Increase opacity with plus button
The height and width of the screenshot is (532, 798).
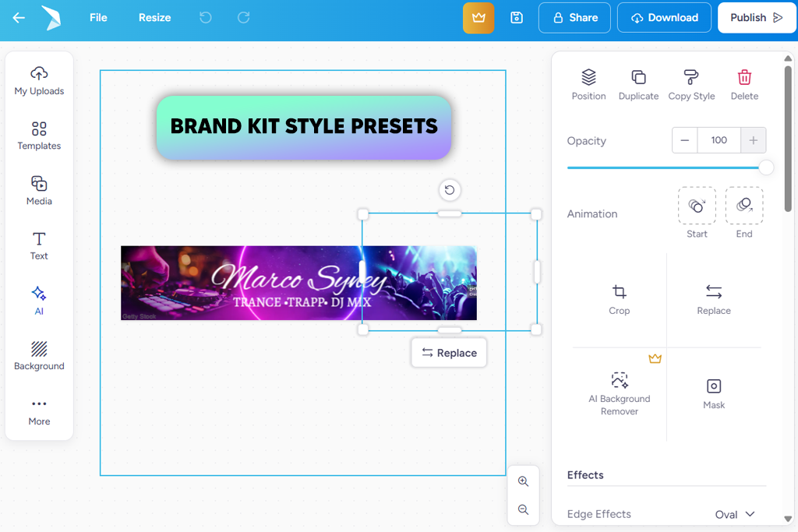click(754, 140)
